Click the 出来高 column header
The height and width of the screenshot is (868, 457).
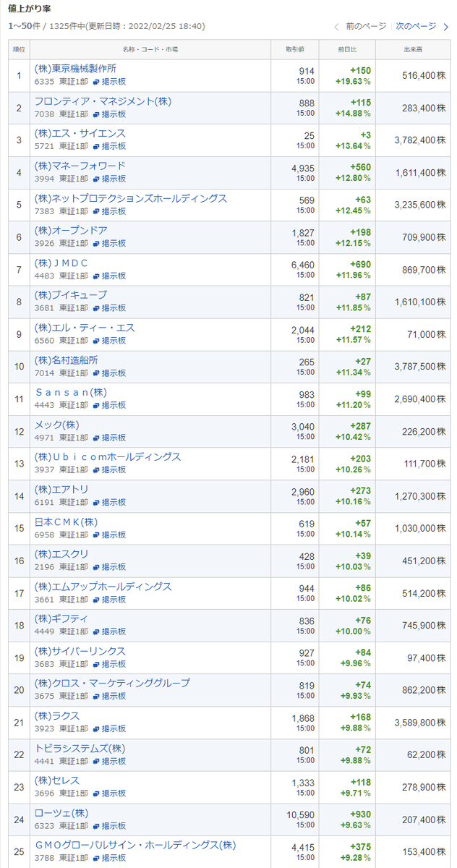tap(413, 49)
